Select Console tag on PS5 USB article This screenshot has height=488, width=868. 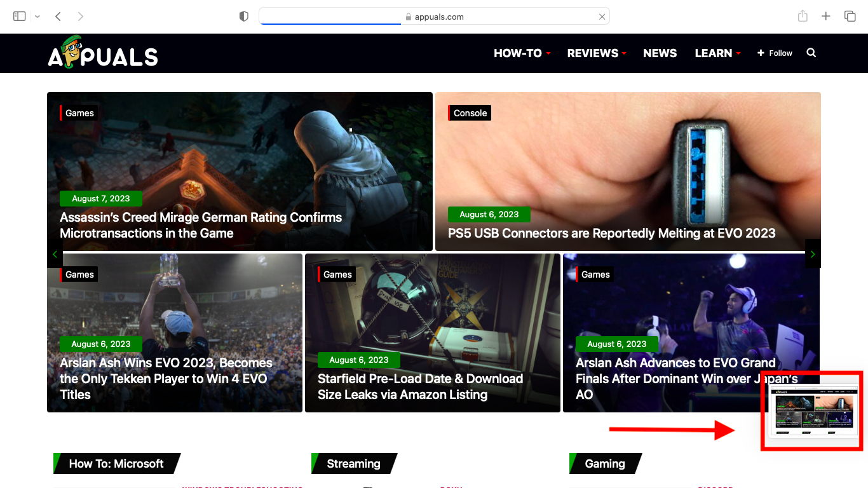click(470, 113)
